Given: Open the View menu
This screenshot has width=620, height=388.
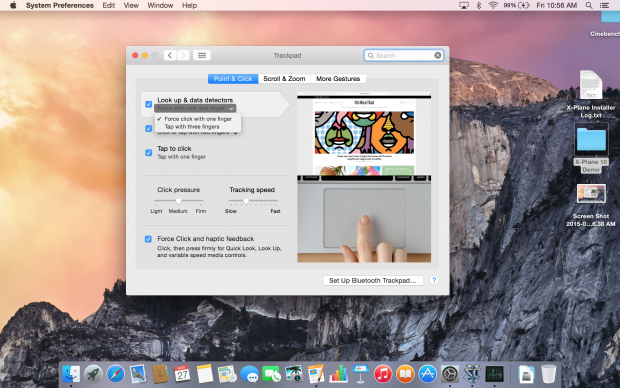Looking at the screenshot, I should tap(131, 6).
